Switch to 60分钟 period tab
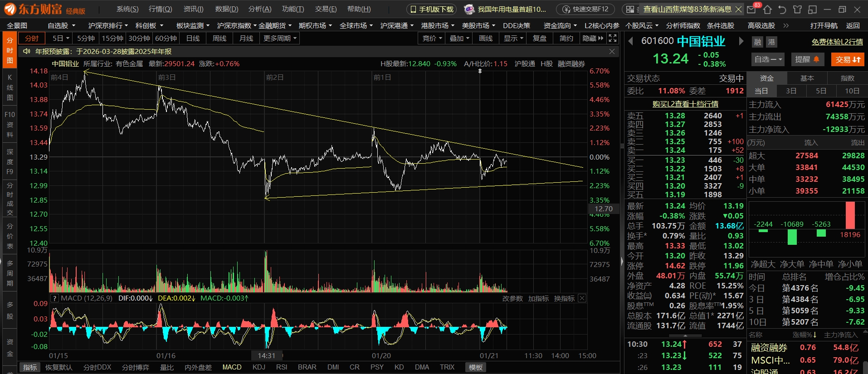This screenshot has width=868, height=374. (166, 39)
